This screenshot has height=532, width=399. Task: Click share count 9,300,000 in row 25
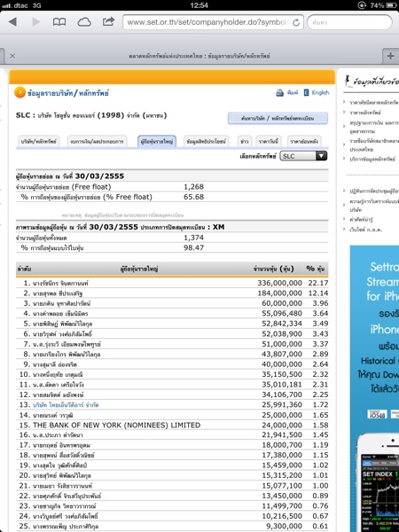[x=284, y=526]
